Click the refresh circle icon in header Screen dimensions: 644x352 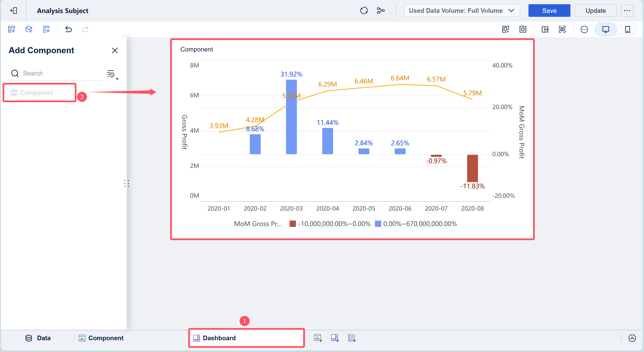tap(364, 11)
